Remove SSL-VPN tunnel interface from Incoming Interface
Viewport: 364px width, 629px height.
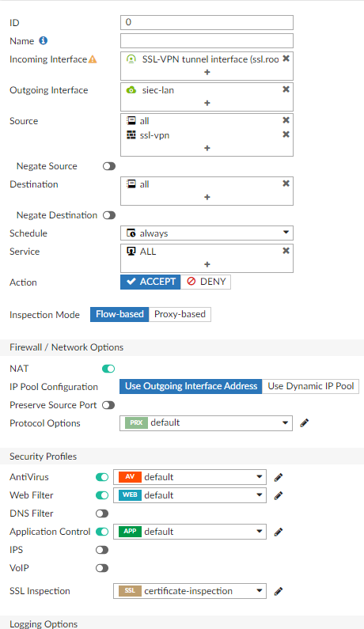tap(286, 59)
